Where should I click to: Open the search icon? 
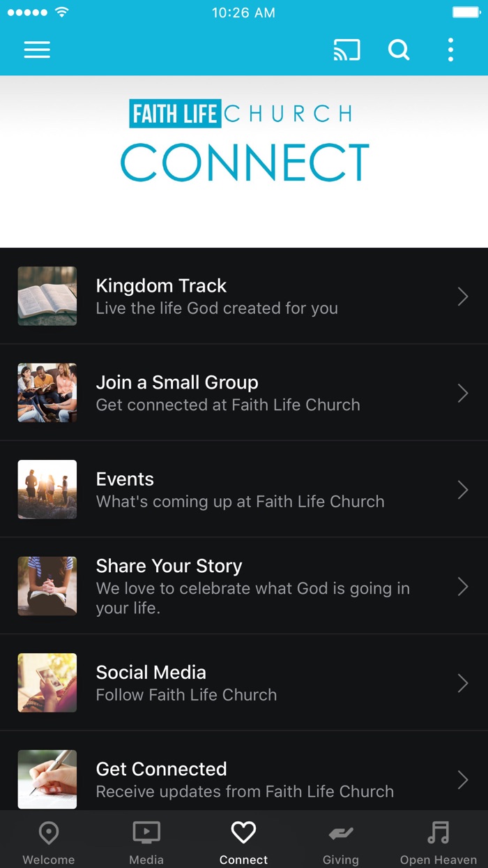pos(399,50)
